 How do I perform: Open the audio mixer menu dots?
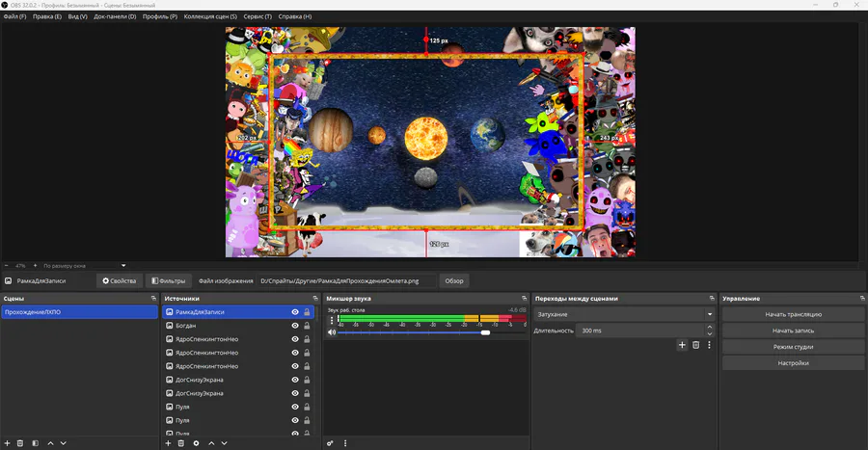click(x=345, y=443)
